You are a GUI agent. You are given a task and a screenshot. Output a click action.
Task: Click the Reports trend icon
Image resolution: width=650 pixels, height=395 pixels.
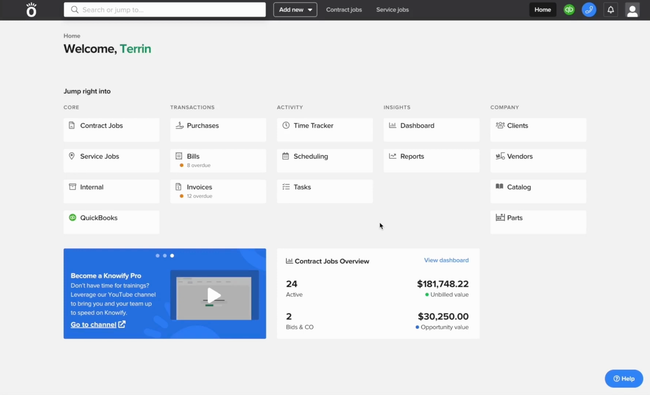pyautogui.click(x=393, y=156)
